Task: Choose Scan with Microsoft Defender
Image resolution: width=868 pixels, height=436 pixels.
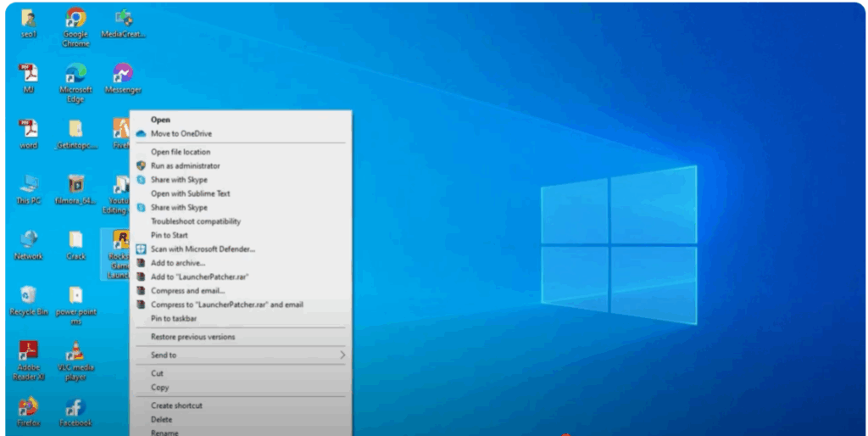Action: [240, 249]
